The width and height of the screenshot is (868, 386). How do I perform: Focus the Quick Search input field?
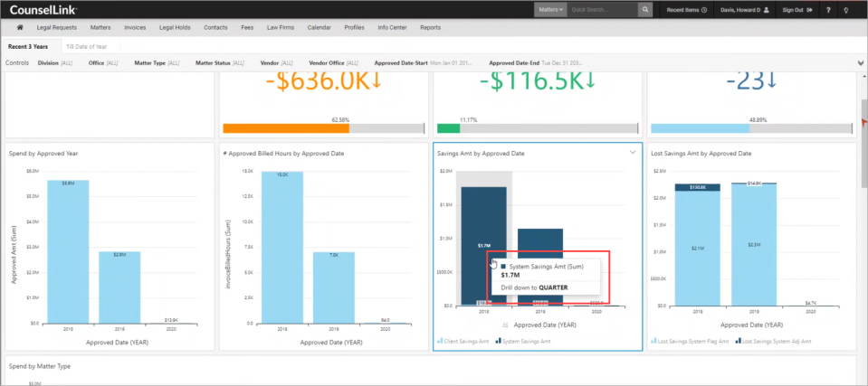click(602, 9)
